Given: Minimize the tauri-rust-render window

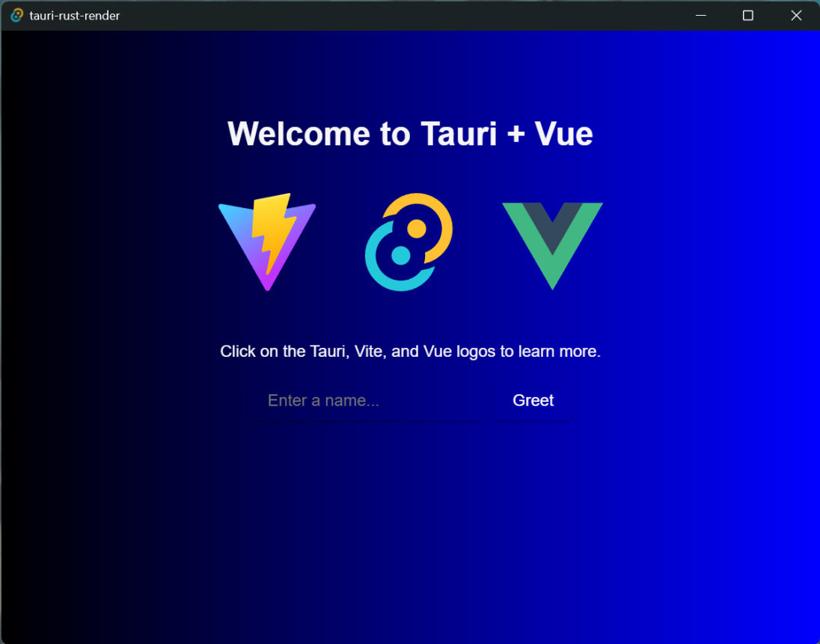Looking at the screenshot, I should [x=701, y=16].
